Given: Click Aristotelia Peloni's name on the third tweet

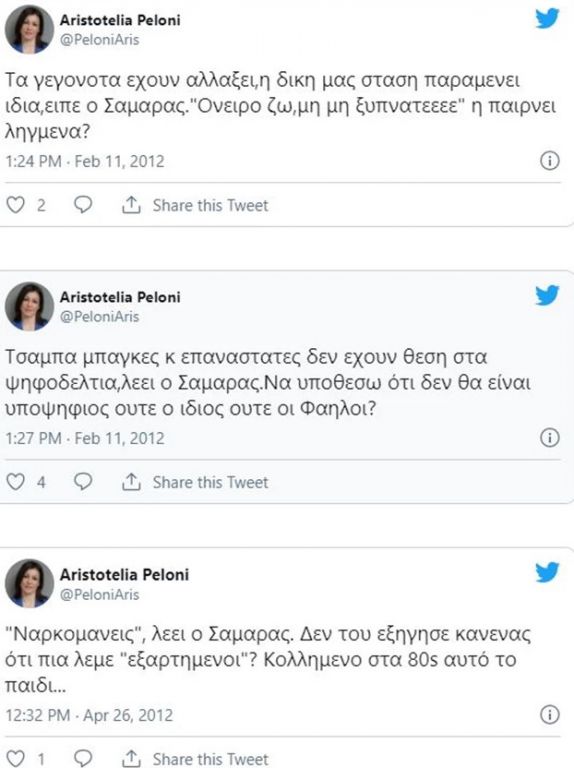Looking at the screenshot, I should pyautogui.click(x=124, y=574).
